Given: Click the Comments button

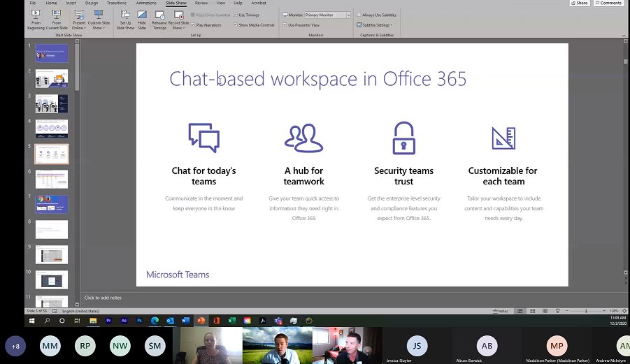Looking at the screenshot, I should pos(608,3).
